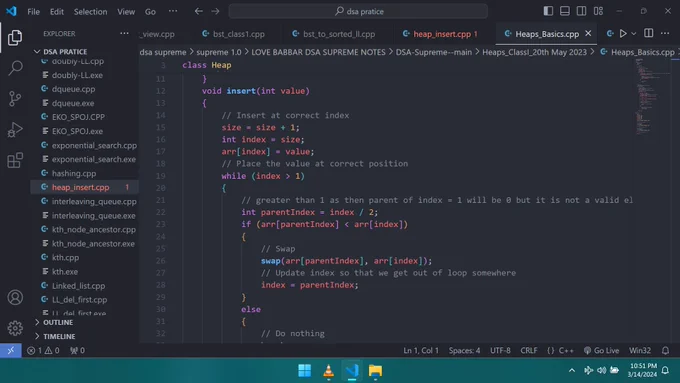
Task: Open Linked_list.cpp in explorer
Action: pos(85,286)
